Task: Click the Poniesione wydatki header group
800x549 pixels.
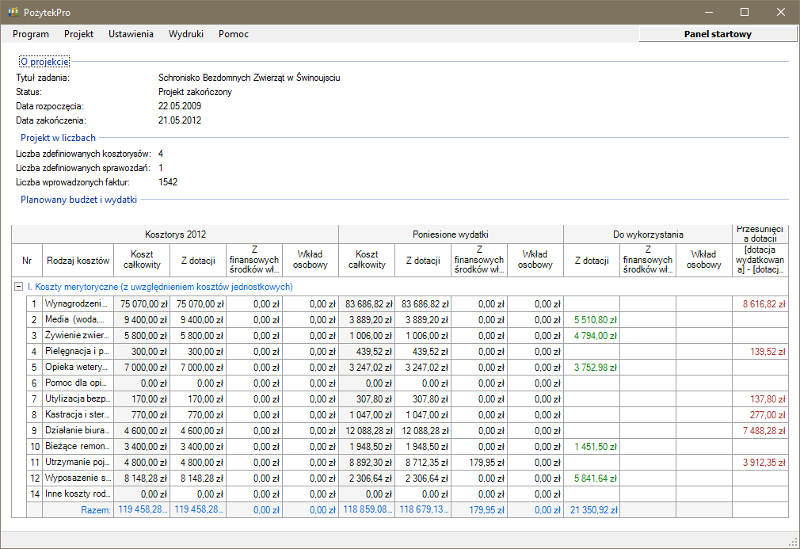Action: click(x=451, y=234)
